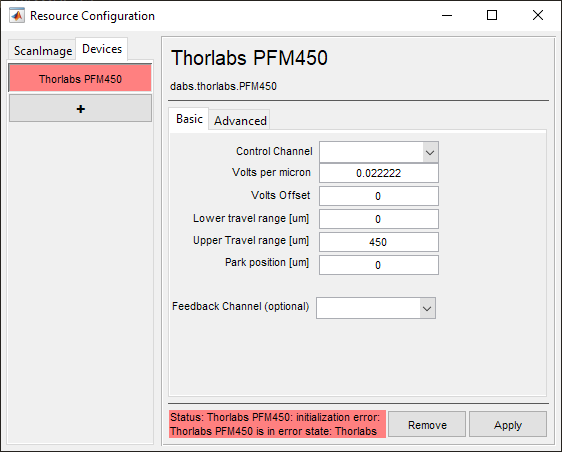Viewport: 562px width, 452px height.
Task: Apply the device configuration
Action: pos(508,424)
